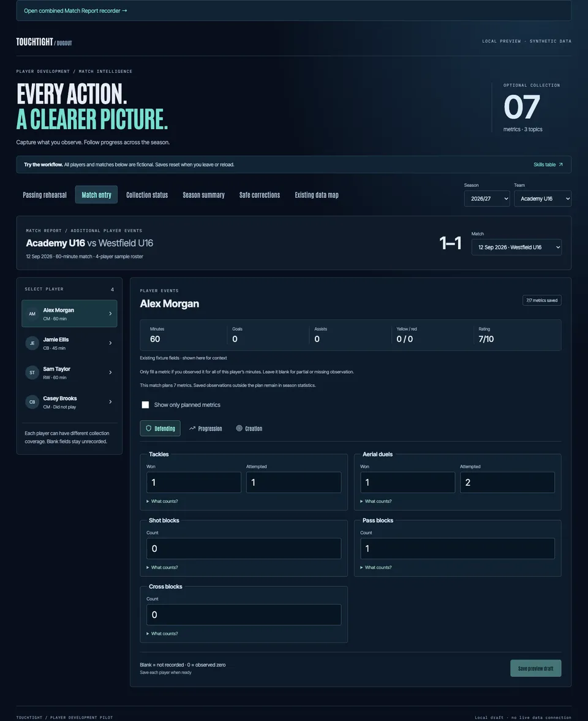The image size is (588, 721).
Task: Select player Jamie Ellis
Action: point(69,343)
